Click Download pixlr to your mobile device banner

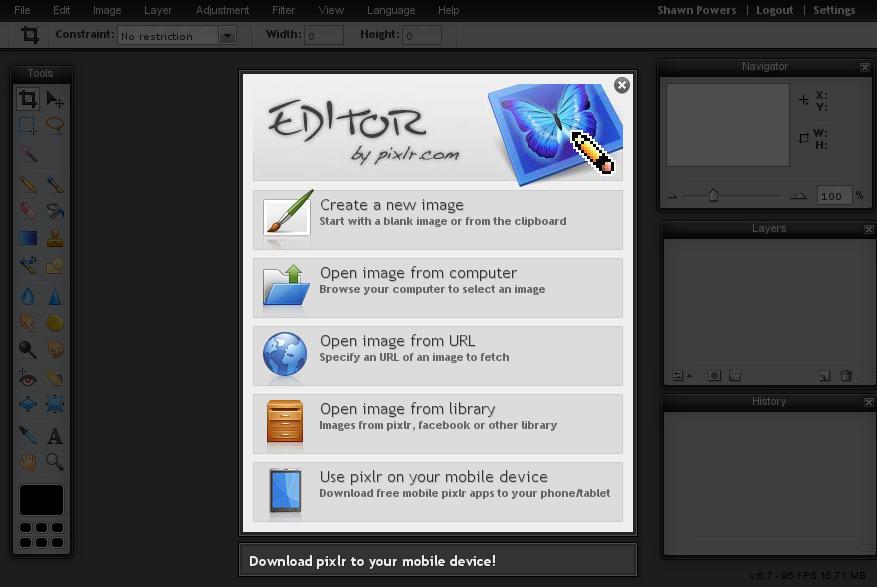(x=437, y=561)
